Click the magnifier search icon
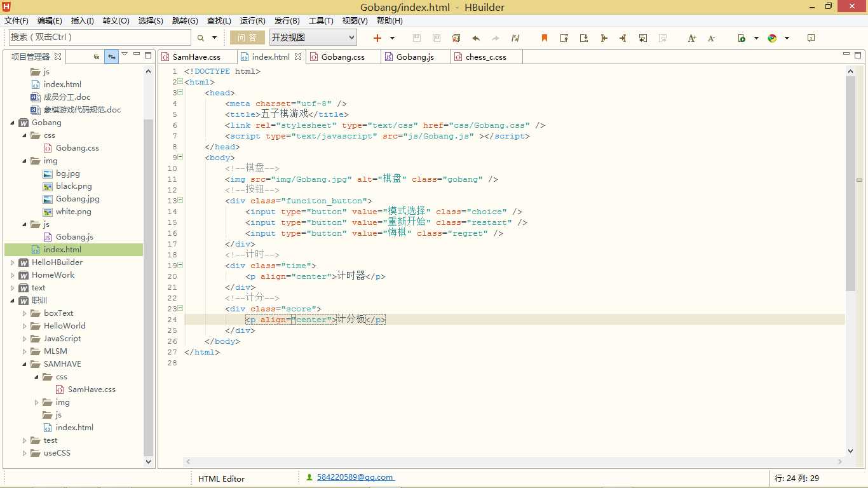 [201, 38]
